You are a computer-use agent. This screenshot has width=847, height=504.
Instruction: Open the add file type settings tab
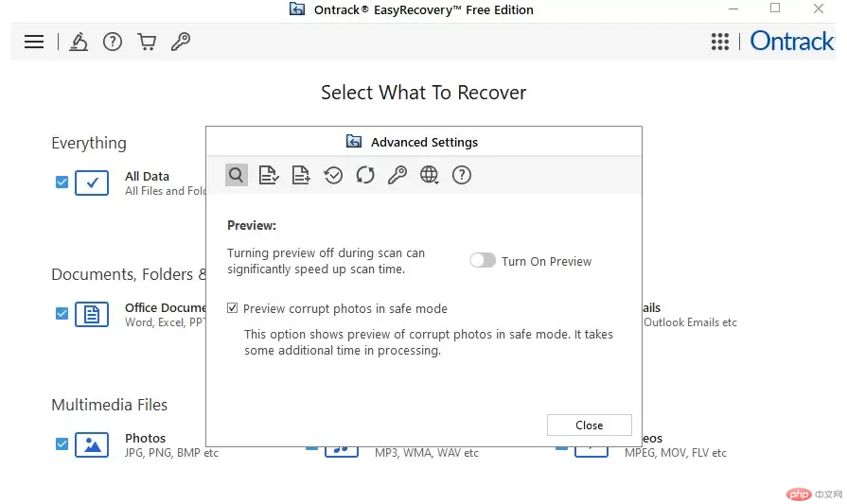[x=301, y=175]
